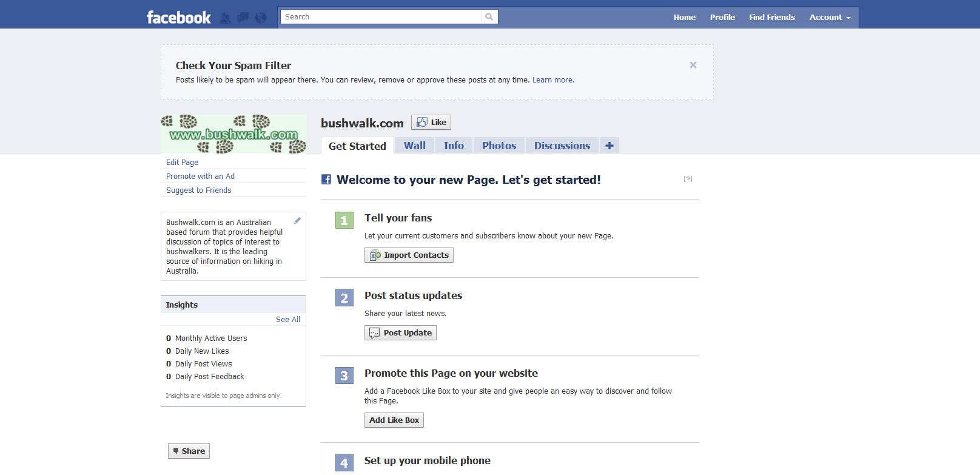Click the plus tab to add a tab
Screen dimensions: 980x475
pos(609,146)
